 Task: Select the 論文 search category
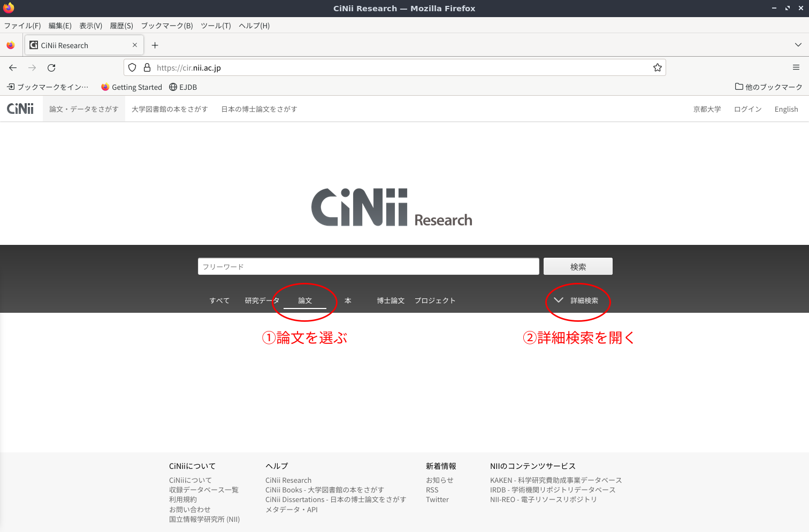pyautogui.click(x=305, y=300)
